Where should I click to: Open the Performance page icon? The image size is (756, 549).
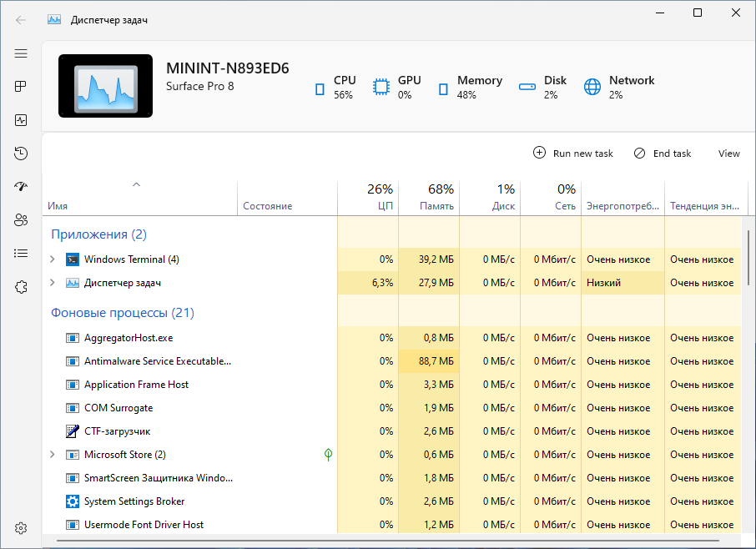[x=21, y=120]
